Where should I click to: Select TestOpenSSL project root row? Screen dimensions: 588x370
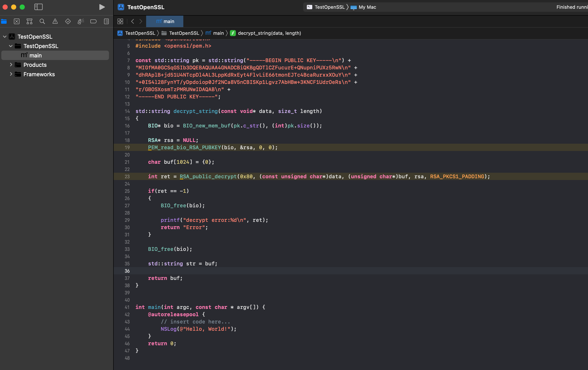[x=55, y=37]
